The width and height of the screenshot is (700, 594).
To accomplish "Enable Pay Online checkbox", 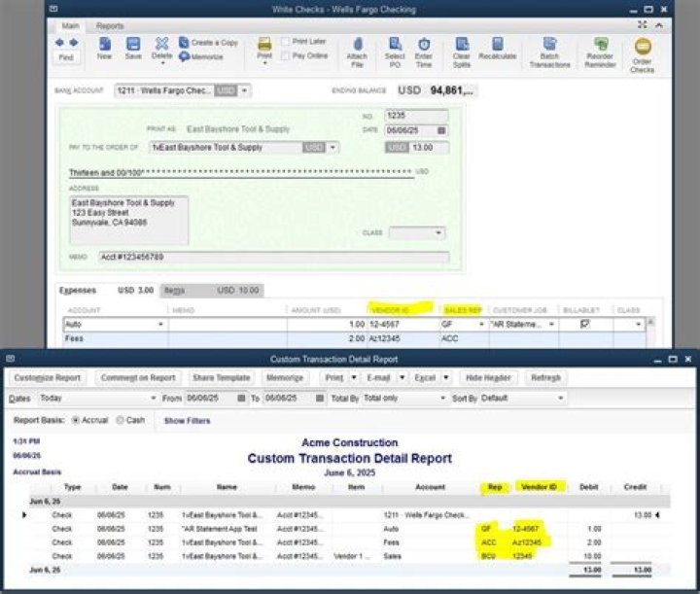I will 285,55.
